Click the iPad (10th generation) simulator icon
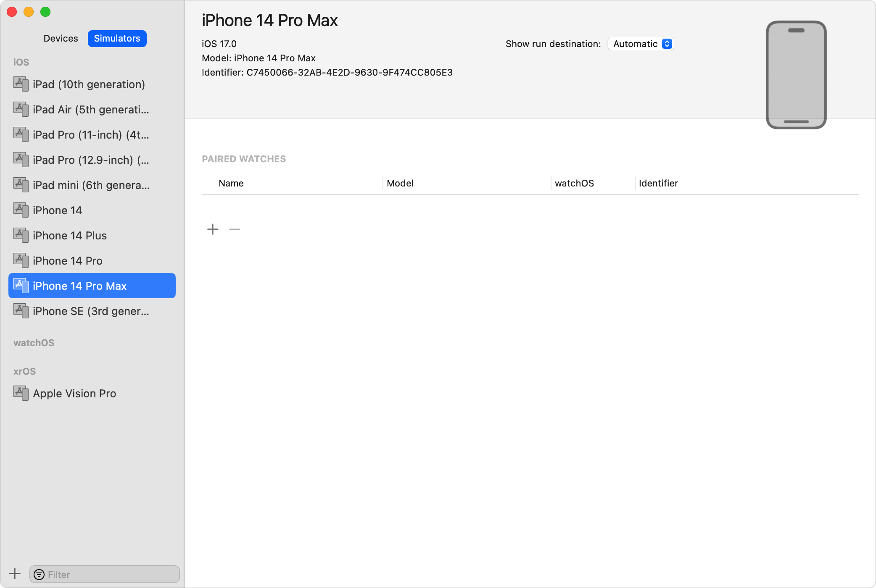 [21, 84]
